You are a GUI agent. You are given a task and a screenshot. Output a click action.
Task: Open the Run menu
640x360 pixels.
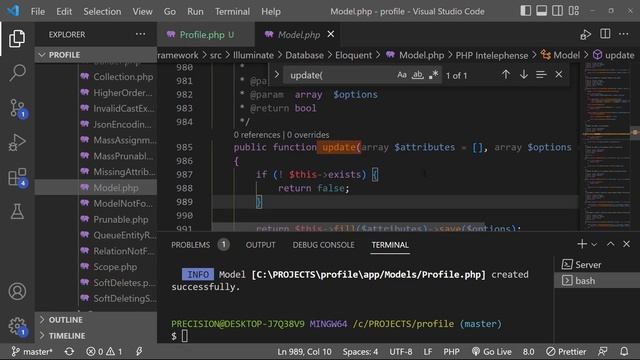[x=195, y=11]
